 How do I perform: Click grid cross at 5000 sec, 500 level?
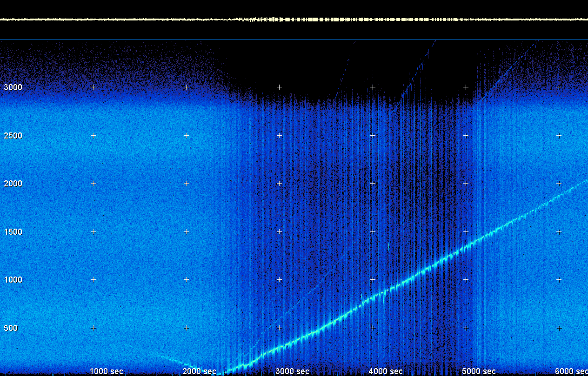click(466, 328)
